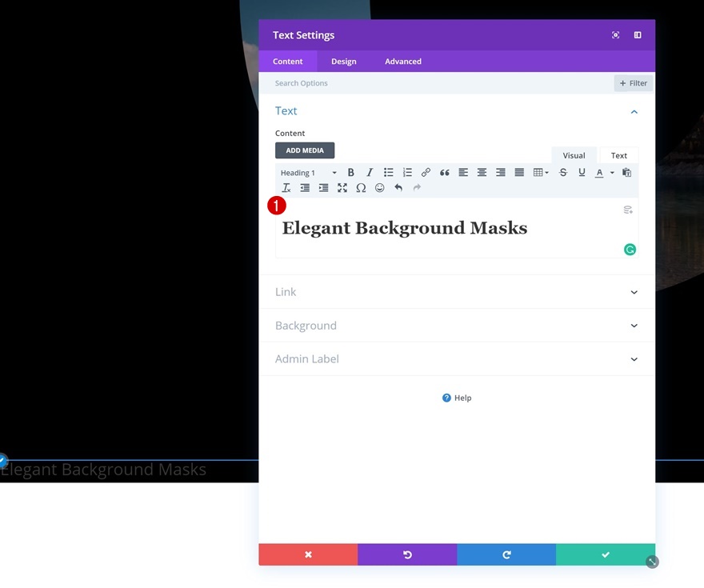Align text right

click(x=501, y=172)
